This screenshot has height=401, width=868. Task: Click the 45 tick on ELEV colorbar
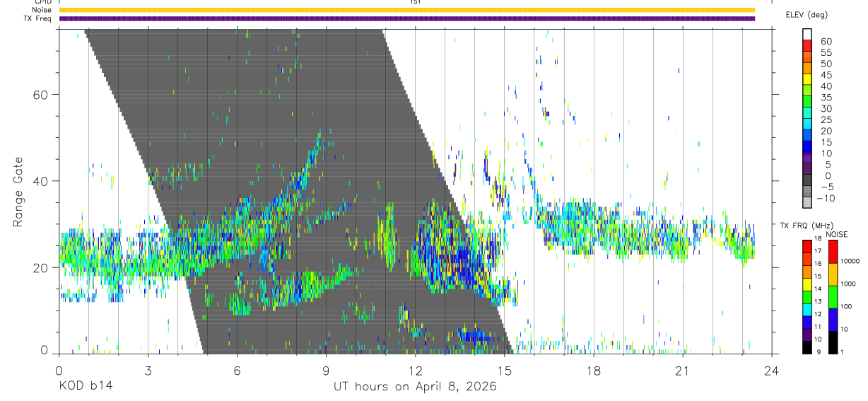[826, 75]
